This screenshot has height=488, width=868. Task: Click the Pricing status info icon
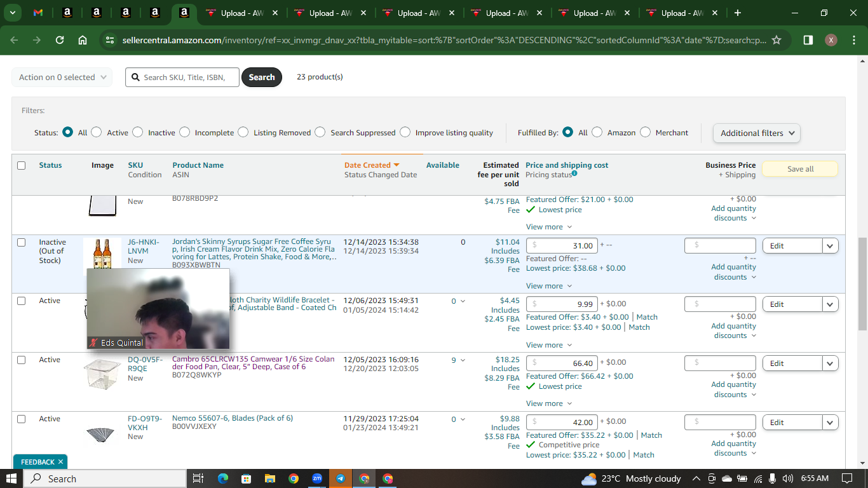click(x=574, y=173)
